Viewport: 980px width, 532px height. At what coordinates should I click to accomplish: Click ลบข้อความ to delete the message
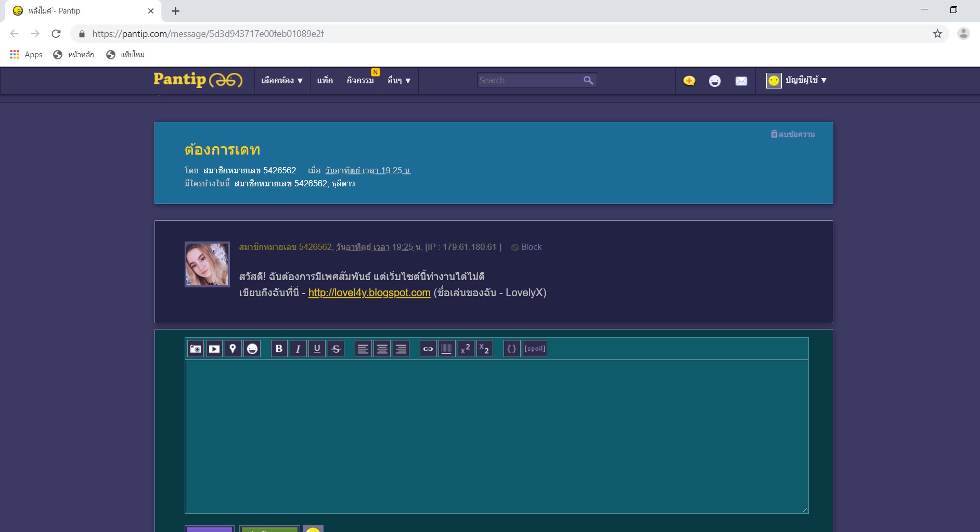coord(793,134)
